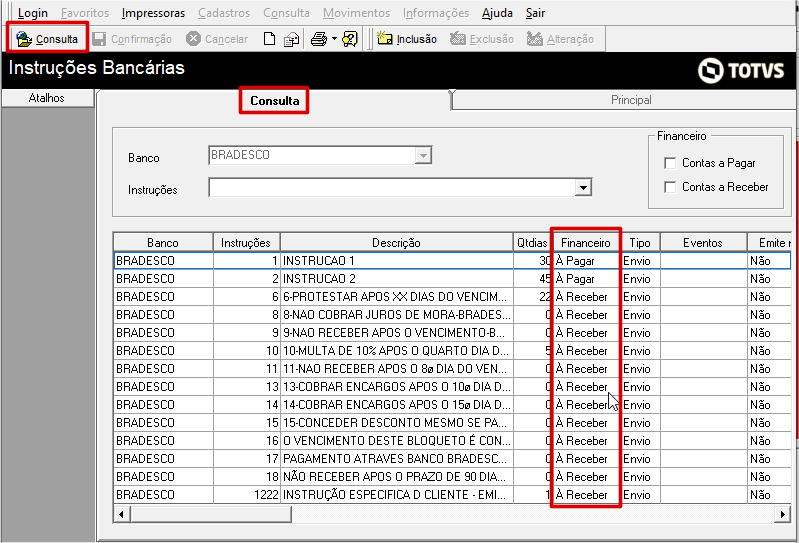Image resolution: width=799 pixels, height=543 pixels.
Task: Click the blank page document icon
Action: pyautogui.click(x=269, y=39)
